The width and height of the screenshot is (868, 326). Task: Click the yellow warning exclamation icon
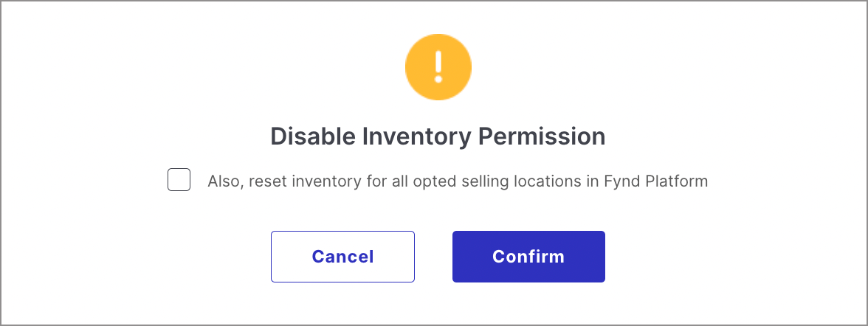(x=438, y=67)
